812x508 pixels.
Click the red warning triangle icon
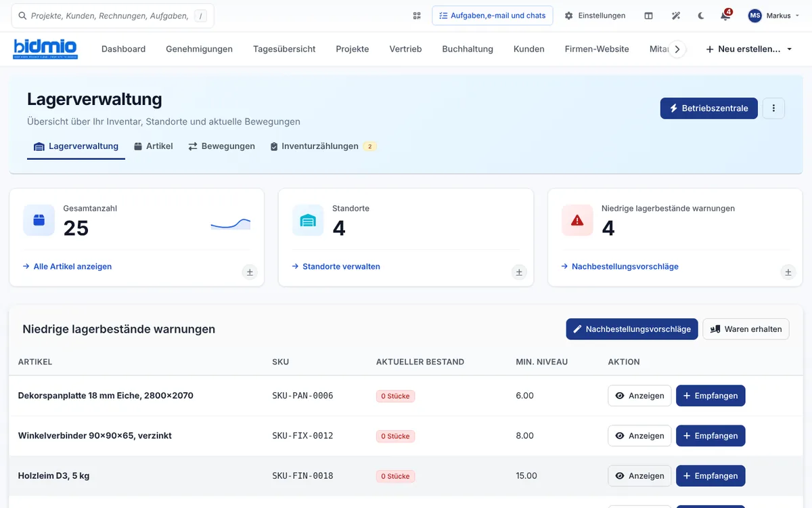(x=577, y=220)
